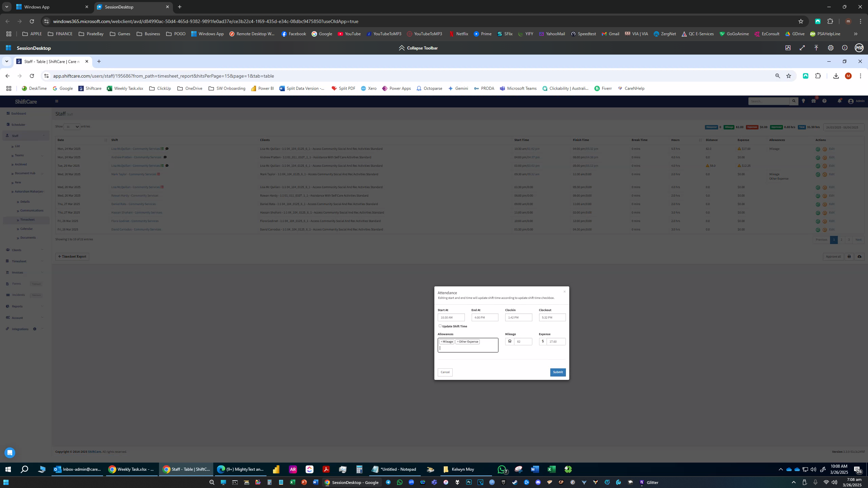
Task: Open Lisa McQuillan shift link on Tue 25 Mar
Action: [x=135, y=166]
